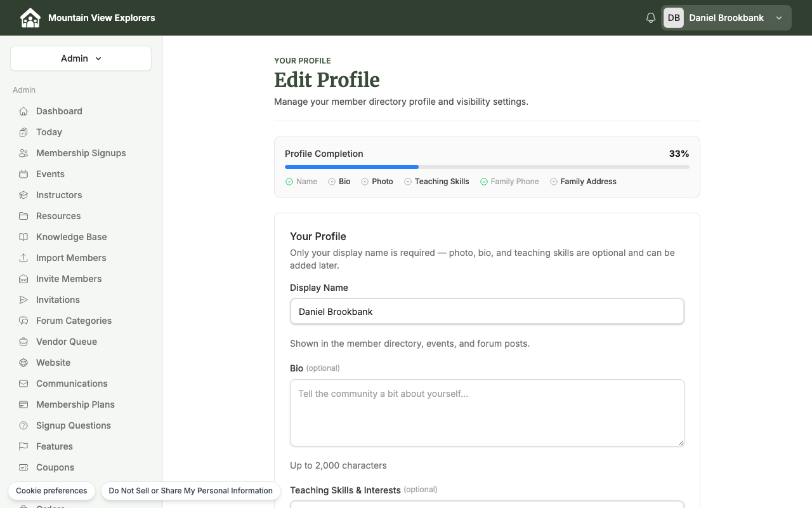Open the Today page

coord(49,132)
